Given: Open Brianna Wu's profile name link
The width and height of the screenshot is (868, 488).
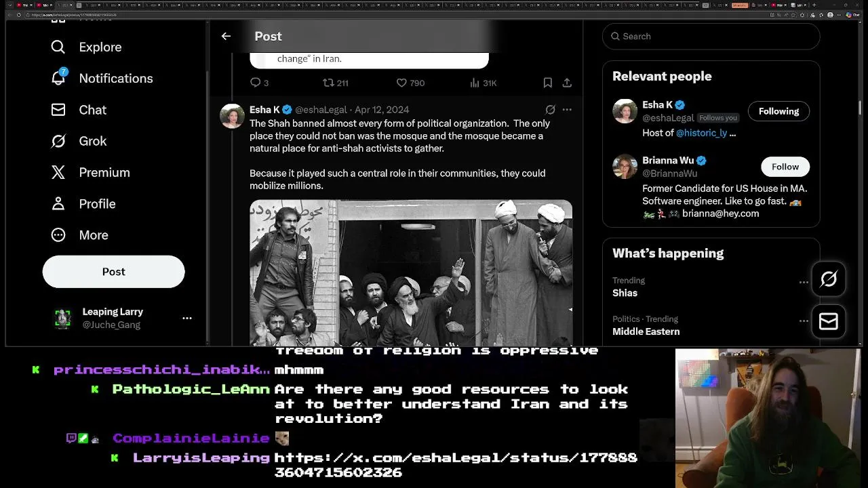Looking at the screenshot, I should [x=668, y=161].
